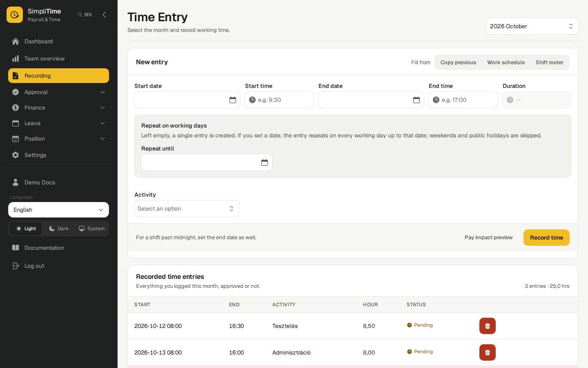588x368 pixels.
Task: Click the Dashboard home icon
Action: point(16,41)
